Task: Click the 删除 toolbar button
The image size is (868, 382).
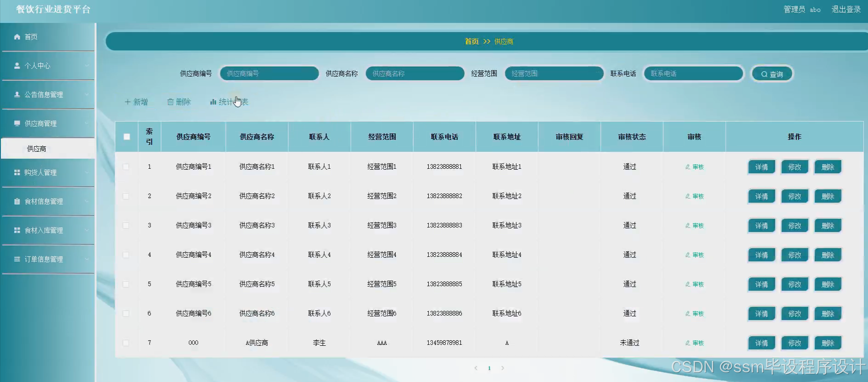Action: (179, 102)
